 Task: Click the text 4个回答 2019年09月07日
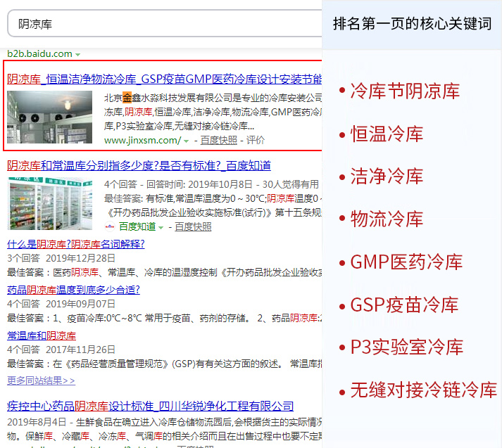tap(61, 304)
